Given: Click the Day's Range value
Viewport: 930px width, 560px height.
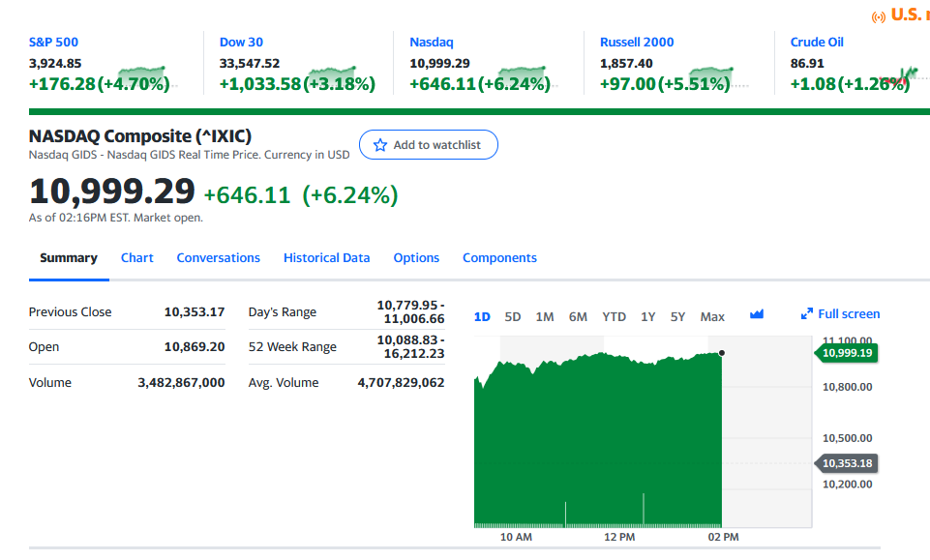Looking at the screenshot, I should [x=411, y=311].
